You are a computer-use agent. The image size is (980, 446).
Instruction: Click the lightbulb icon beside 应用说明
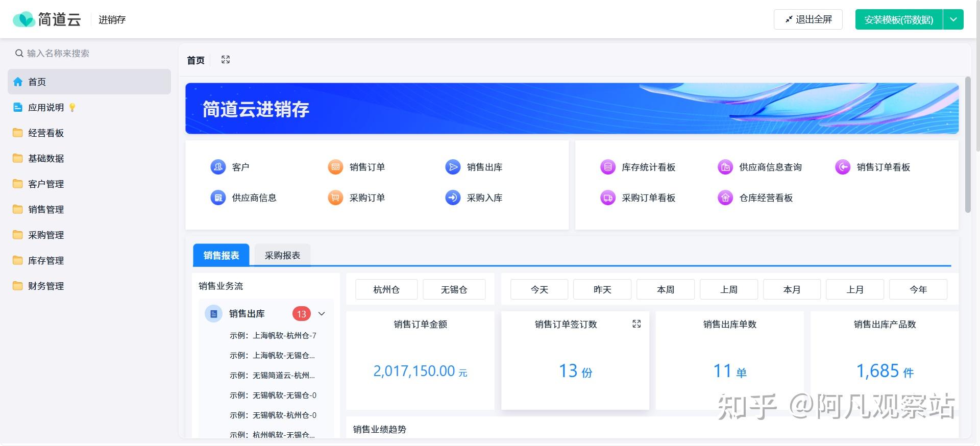click(x=72, y=107)
